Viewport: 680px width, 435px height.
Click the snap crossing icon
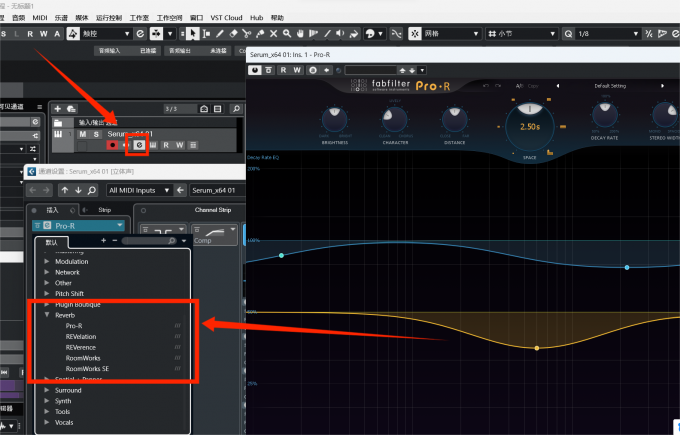(x=396, y=34)
